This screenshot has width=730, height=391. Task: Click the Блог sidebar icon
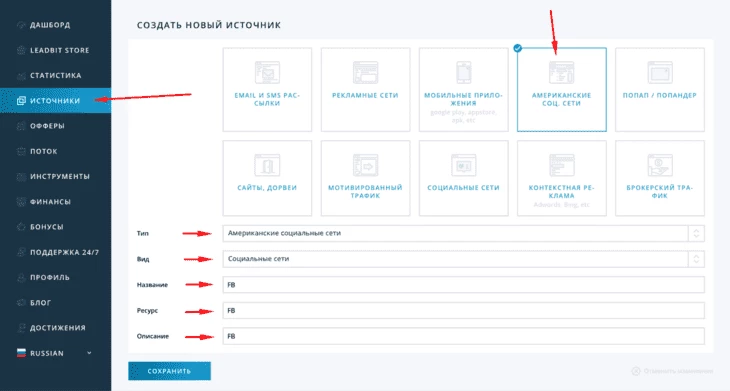point(21,303)
